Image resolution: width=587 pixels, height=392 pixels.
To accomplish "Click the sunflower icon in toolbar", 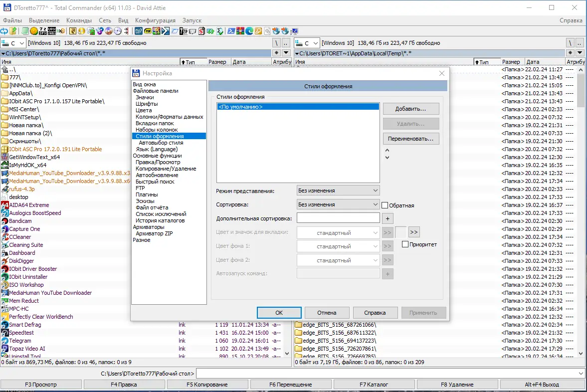I will click(34, 31).
